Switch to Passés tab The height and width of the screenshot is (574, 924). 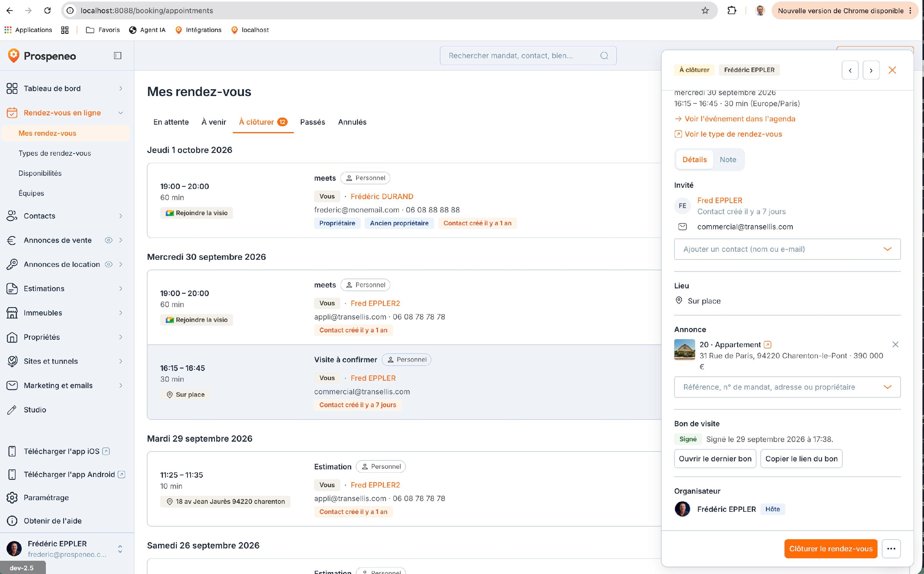312,122
